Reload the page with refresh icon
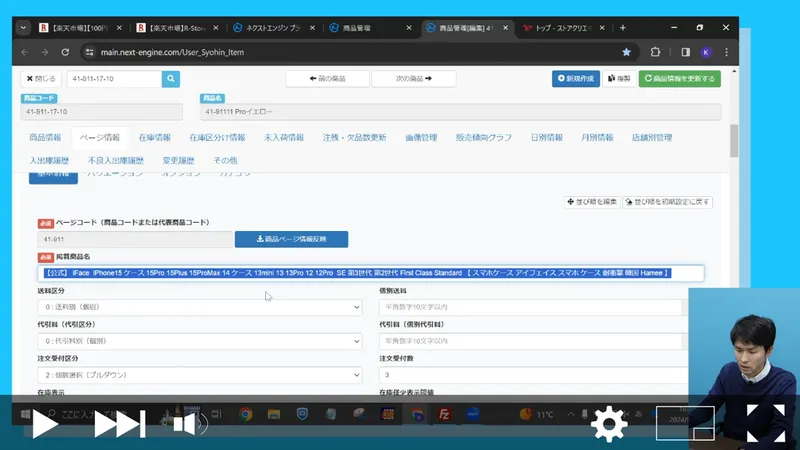 65,52
